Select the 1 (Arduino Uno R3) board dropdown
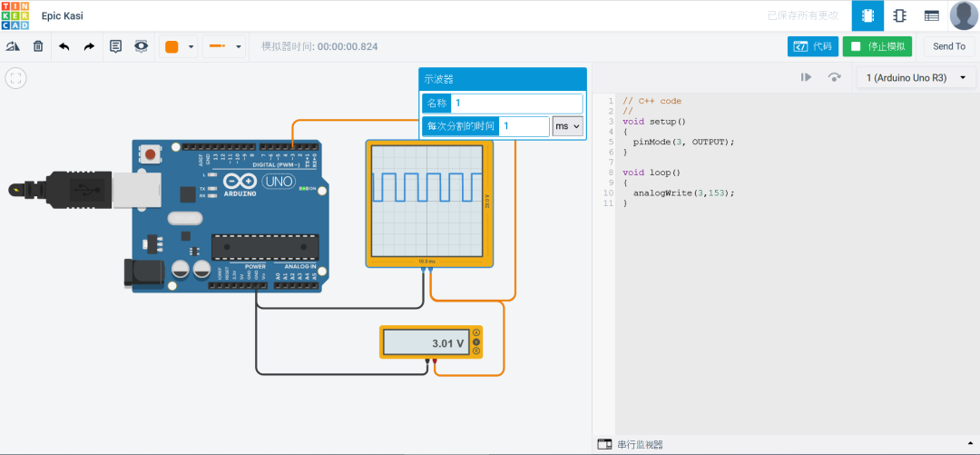The image size is (980, 455). (x=916, y=77)
